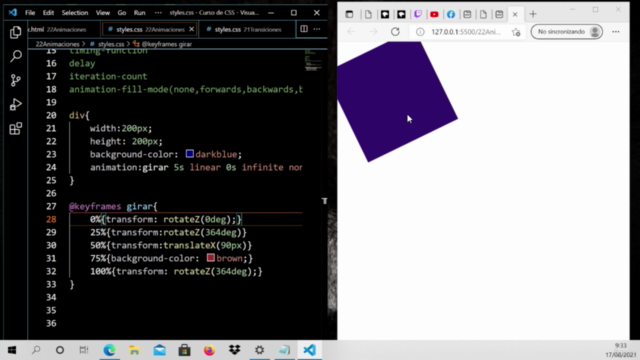
Task: Go back in the browser
Action: point(351,31)
